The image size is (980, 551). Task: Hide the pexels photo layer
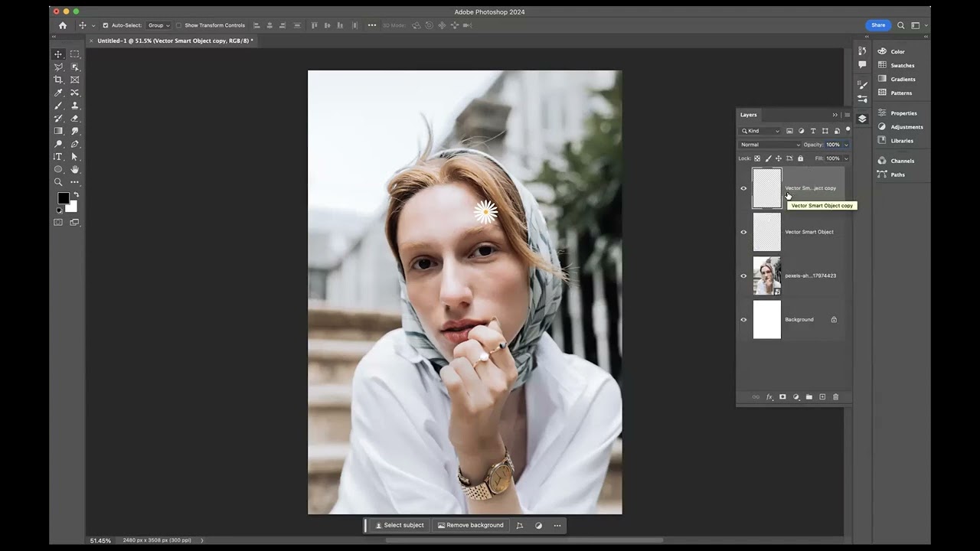[743, 276]
